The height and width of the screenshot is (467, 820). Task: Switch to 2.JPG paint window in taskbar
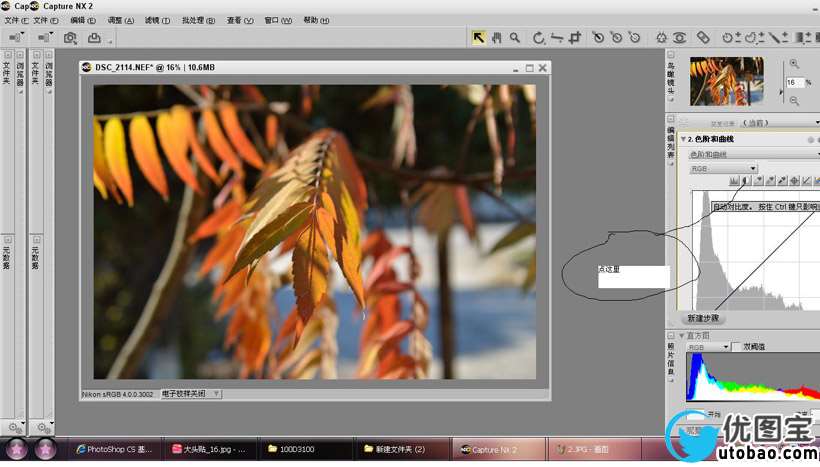click(593, 449)
